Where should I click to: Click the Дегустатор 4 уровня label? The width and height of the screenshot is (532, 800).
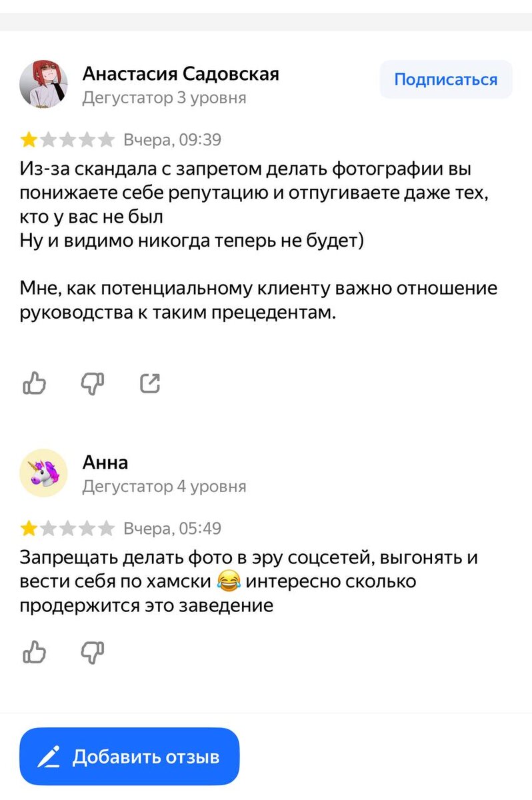[164, 486]
